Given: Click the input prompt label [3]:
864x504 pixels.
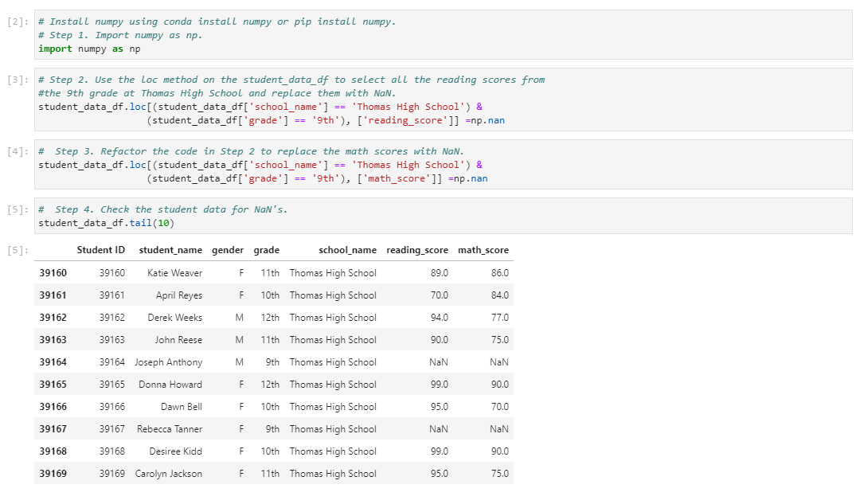Looking at the screenshot, I should (x=18, y=80).
